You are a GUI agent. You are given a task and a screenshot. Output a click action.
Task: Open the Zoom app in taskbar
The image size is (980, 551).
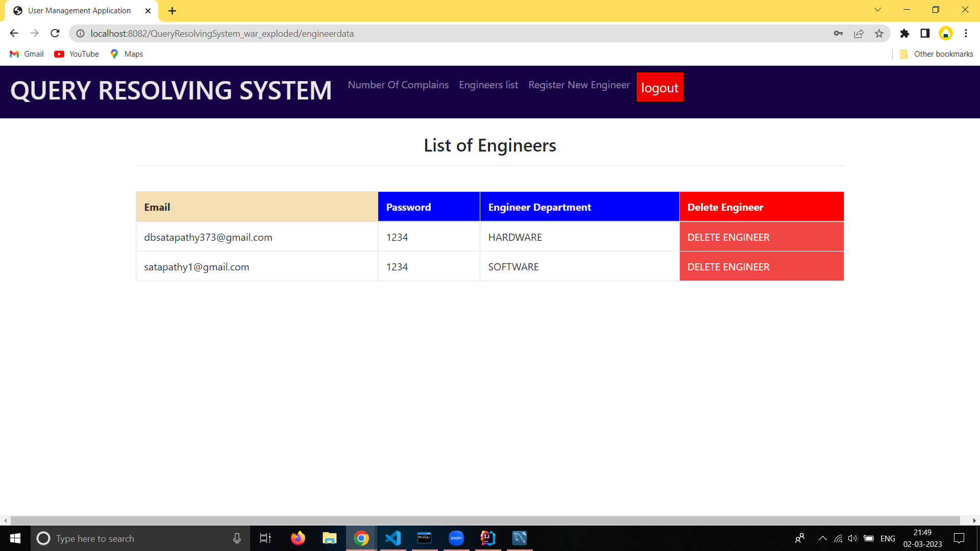click(456, 538)
